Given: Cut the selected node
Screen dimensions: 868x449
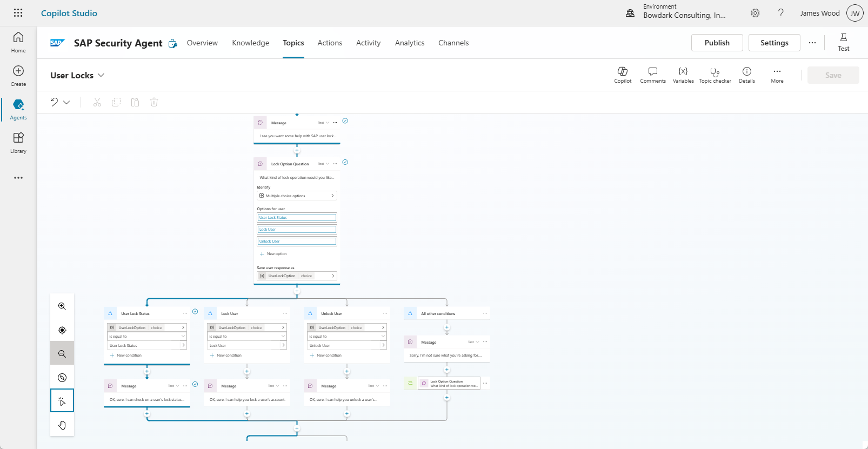Looking at the screenshot, I should click(97, 102).
